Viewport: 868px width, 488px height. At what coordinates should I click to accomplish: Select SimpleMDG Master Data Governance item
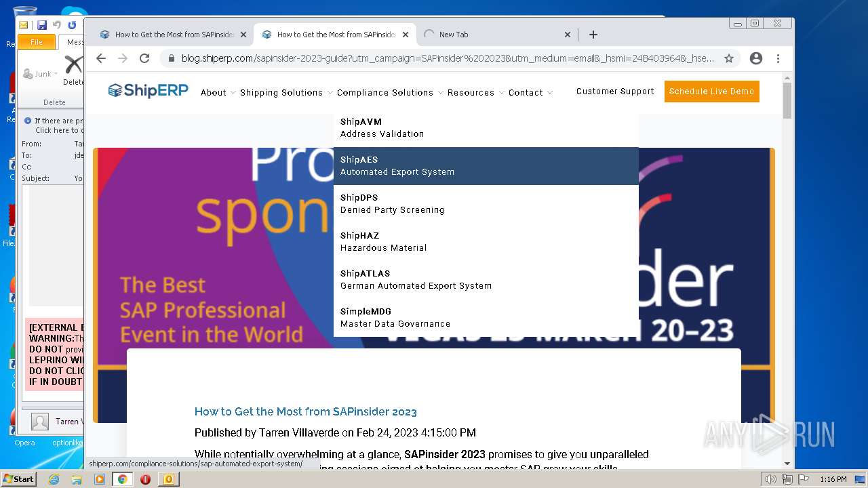[x=486, y=318]
